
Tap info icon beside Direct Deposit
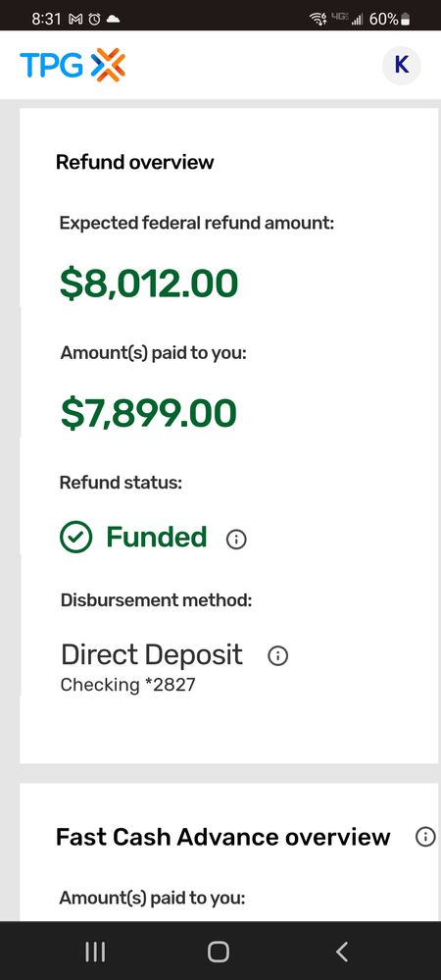coord(278,655)
